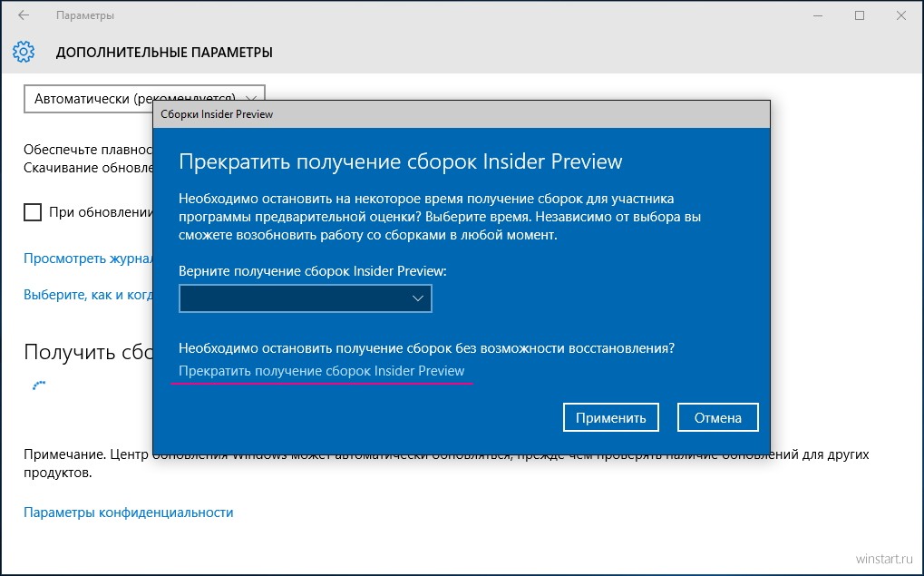
Task: Open the 'Автоматически (рекомендуется)' dropdown
Action: coord(144,99)
